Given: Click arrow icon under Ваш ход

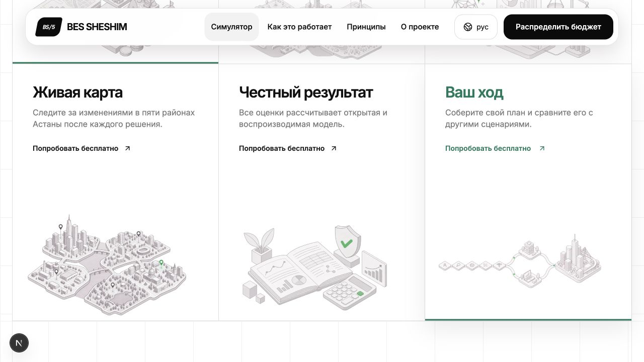Looking at the screenshot, I should point(542,148).
